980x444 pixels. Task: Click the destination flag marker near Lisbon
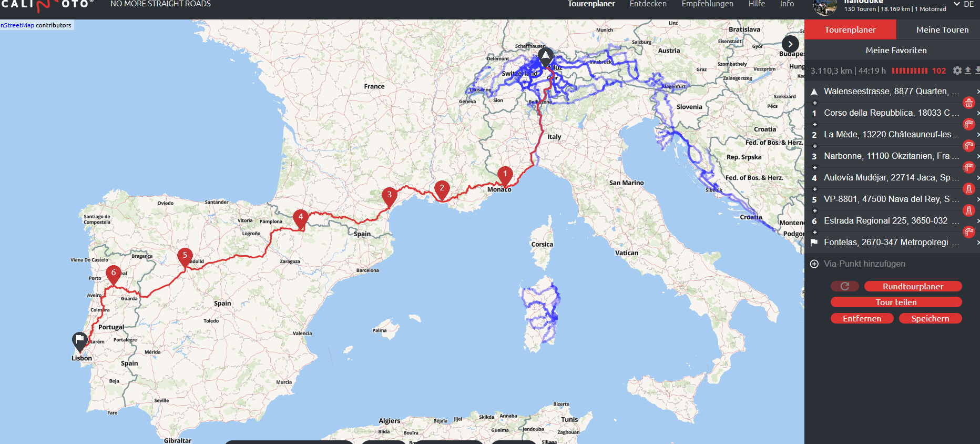(79, 341)
